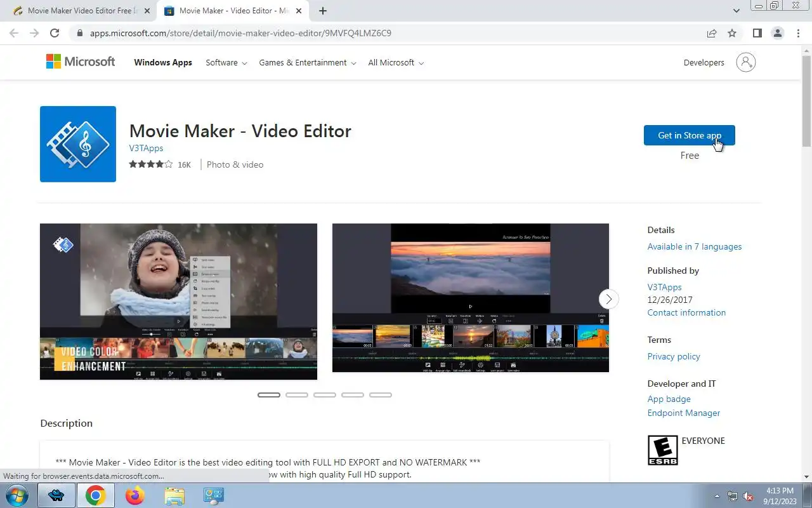
Task: Open the Developers link
Action: pyautogui.click(x=704, y=62)
